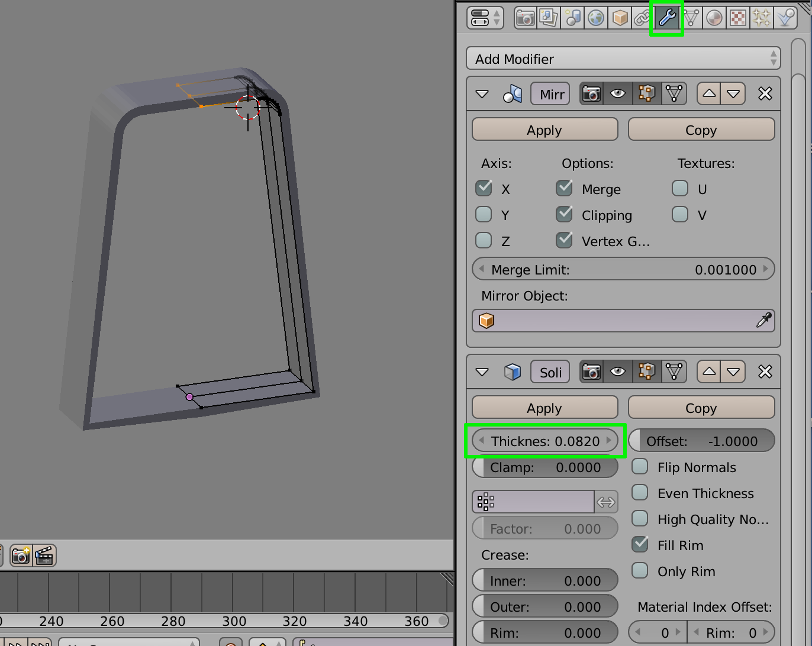The image size is (812, 646).
Task: Toggle Solidify modifier viewport eye visibility
Action: pyautogui.click(x=618, y=372)
